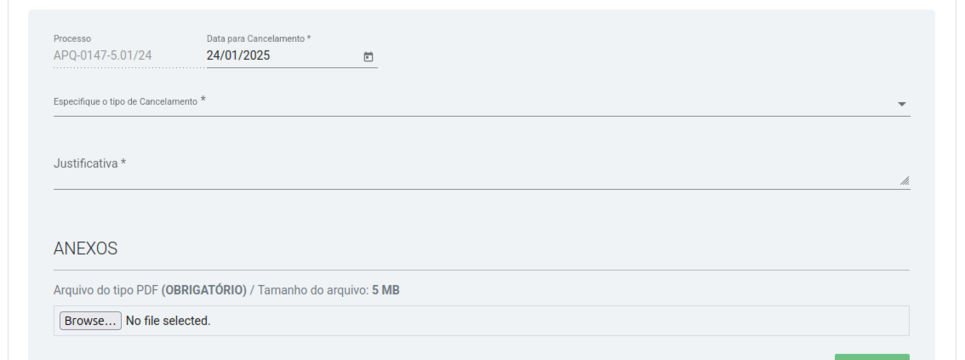965x360 pixels.
Task: Click the Processo field APQ-0147-5.01/24
Action: click(x=103, y=55)
